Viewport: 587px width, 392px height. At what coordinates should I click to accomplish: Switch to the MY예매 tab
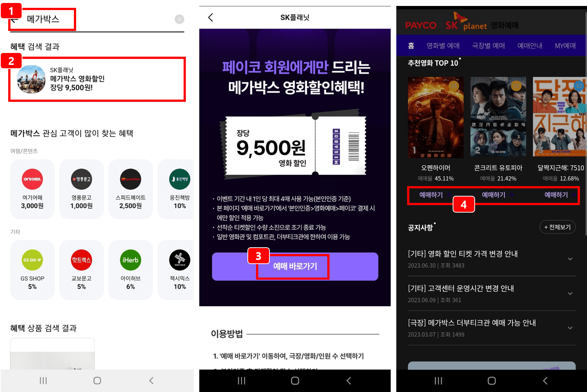coord(565,46)
